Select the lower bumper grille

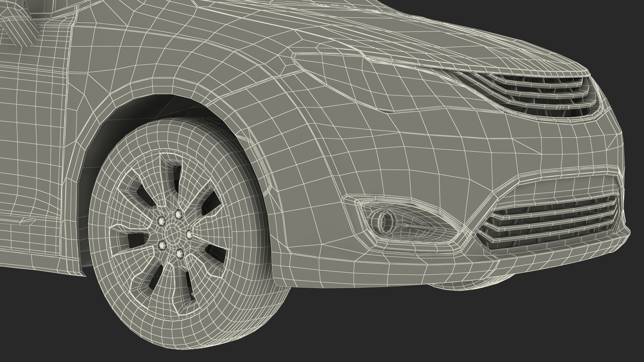pos(553,223)
